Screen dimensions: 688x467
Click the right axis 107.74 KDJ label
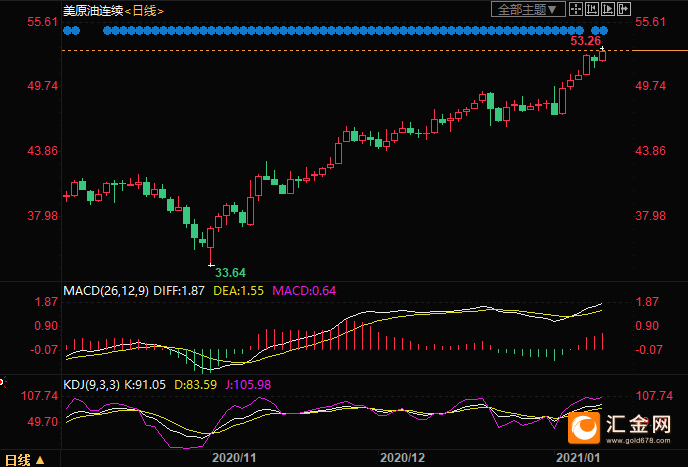pos(654,396)
